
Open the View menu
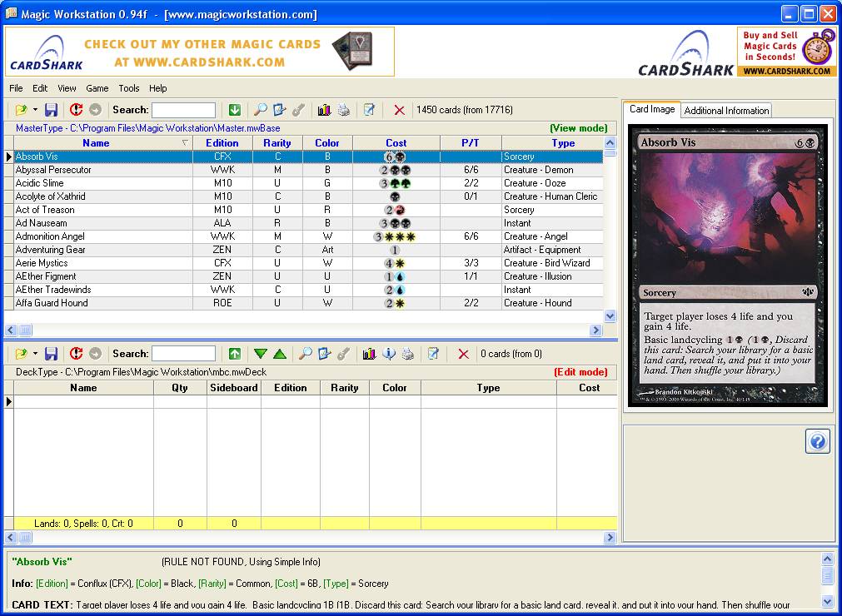[x=67, y=88]
